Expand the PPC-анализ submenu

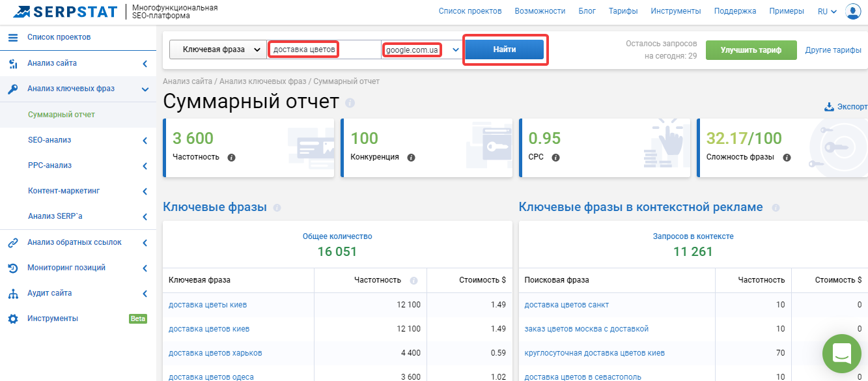coord(145,166)
